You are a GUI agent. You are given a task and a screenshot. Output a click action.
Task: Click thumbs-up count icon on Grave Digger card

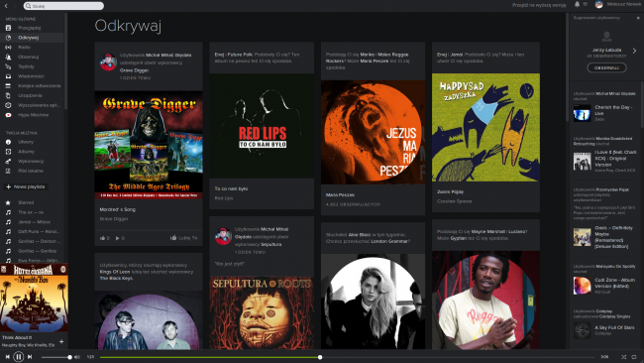pos(102,238)
